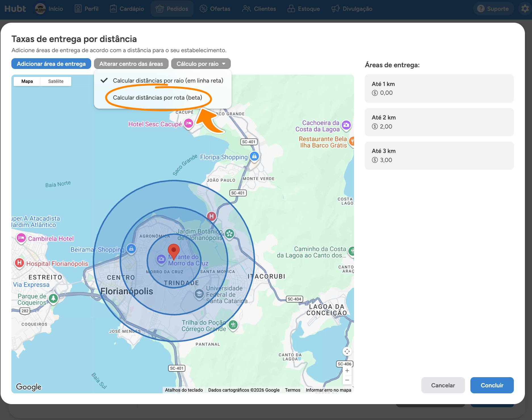Click the Hotel Sesc Cacupé marker
The height and width of the screenshot is (420, 532).
coord(188,123)
